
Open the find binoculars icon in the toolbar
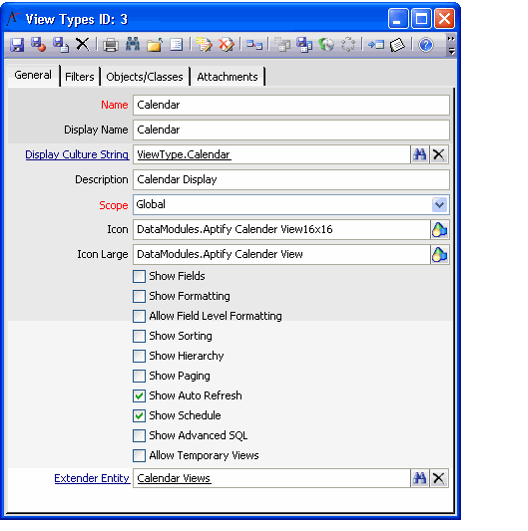132,44
